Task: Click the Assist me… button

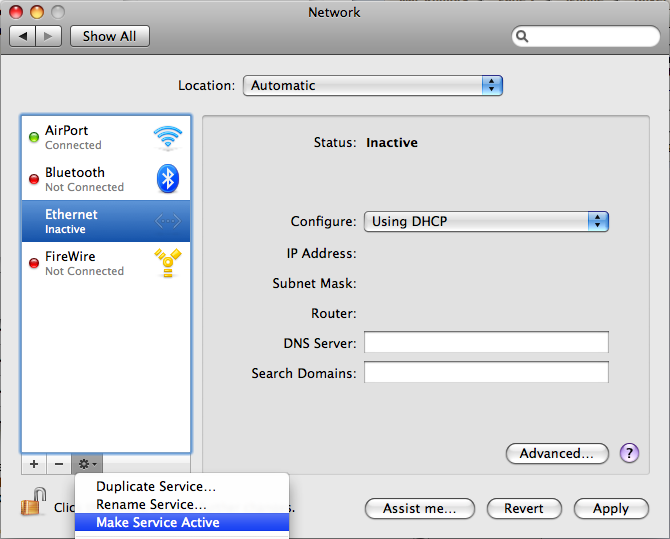Action: (x=420, y=508)
